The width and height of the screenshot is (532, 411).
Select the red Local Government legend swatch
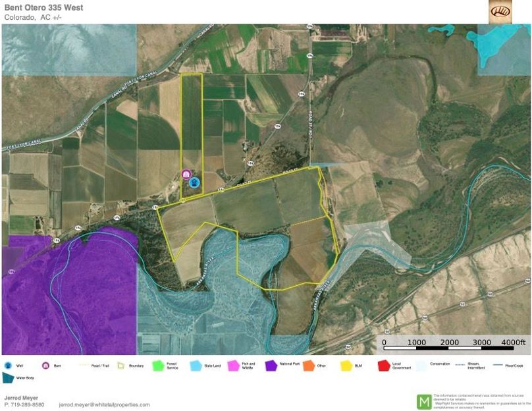[382, 365]
